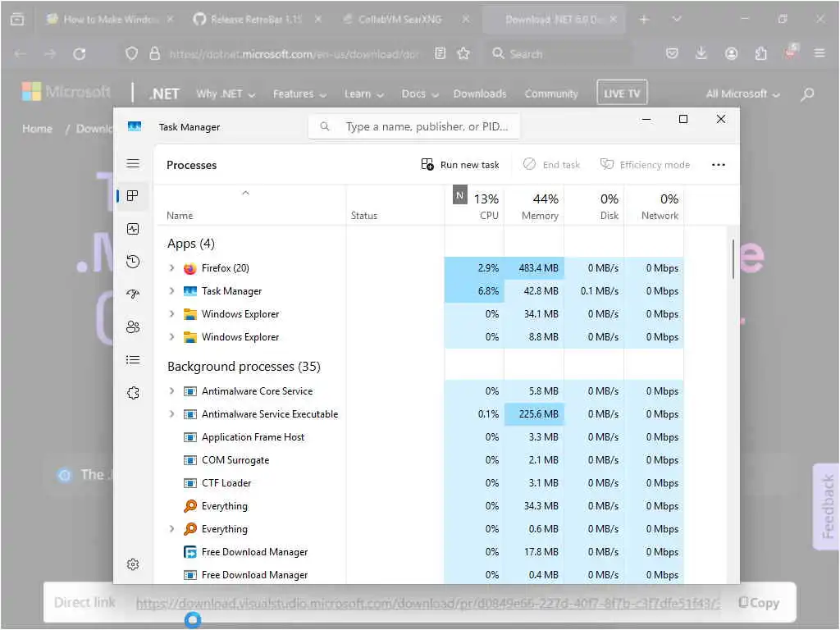Open Learn dropdown on .NET page
Viewport: 840px width, 630px height.
363,94
